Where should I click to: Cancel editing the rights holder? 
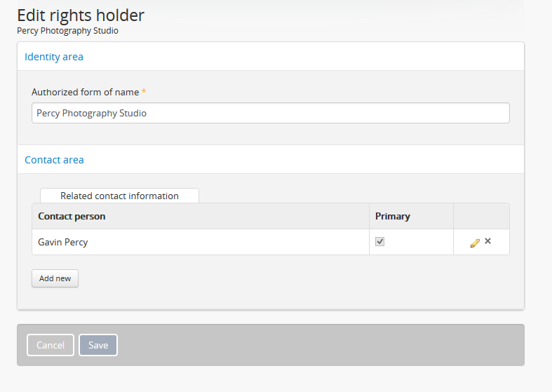(x=51, y=345)
